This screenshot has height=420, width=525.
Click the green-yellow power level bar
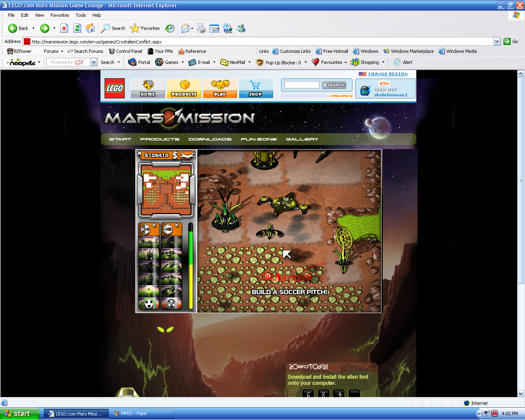pyautogui.click(x=190, y=266)
